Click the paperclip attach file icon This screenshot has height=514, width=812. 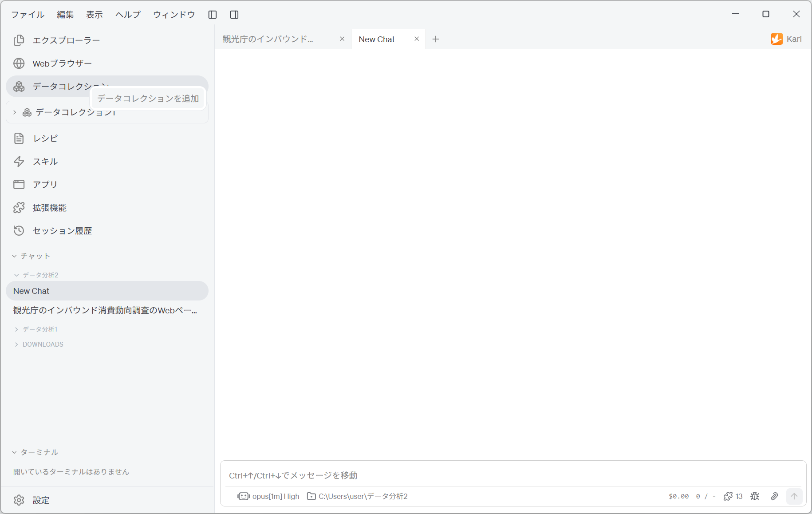pos(774,496)
